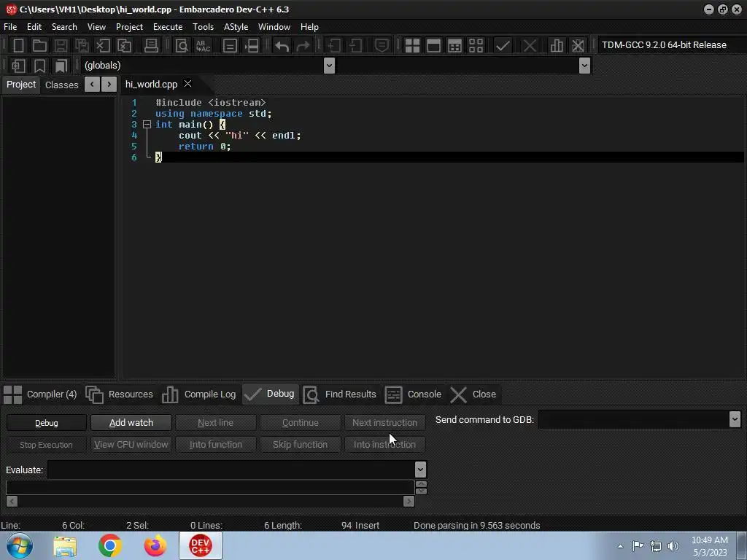747x560 pixels.
Task: Click the Debug checkmark toolbar icon
Action: (503, 46)
